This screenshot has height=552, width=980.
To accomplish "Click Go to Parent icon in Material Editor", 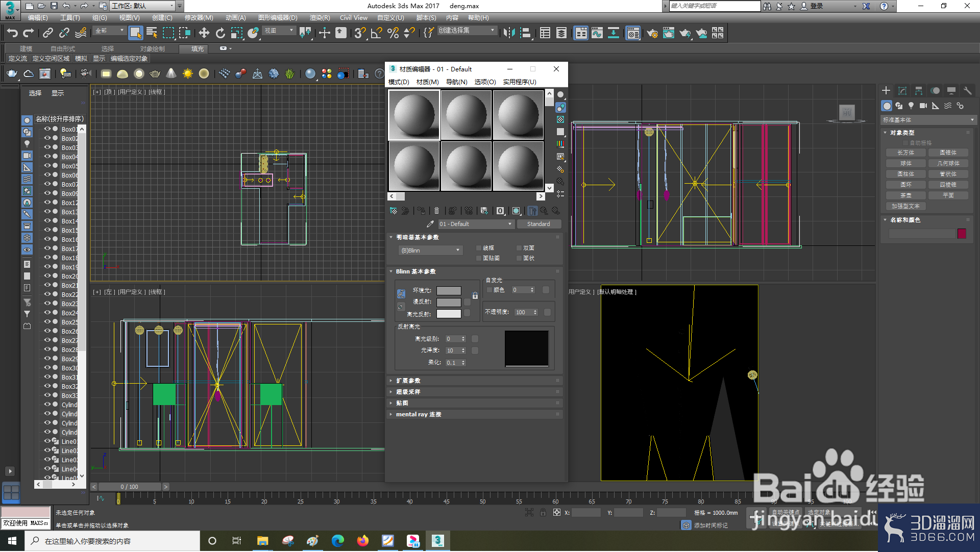I will 544,211.
